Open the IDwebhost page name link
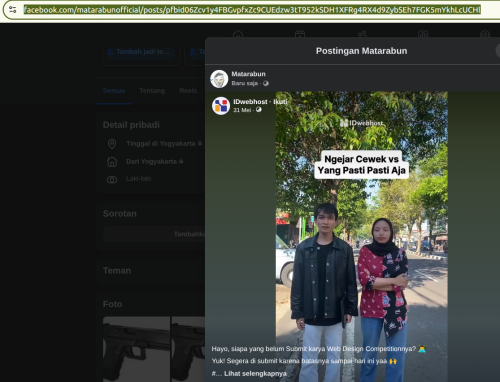500x382 pixels. (250, 102)
